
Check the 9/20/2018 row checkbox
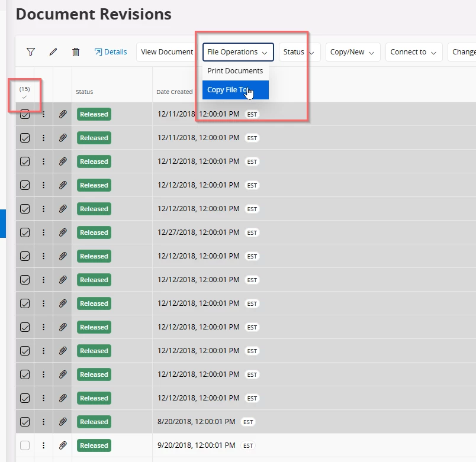[25, 445]
